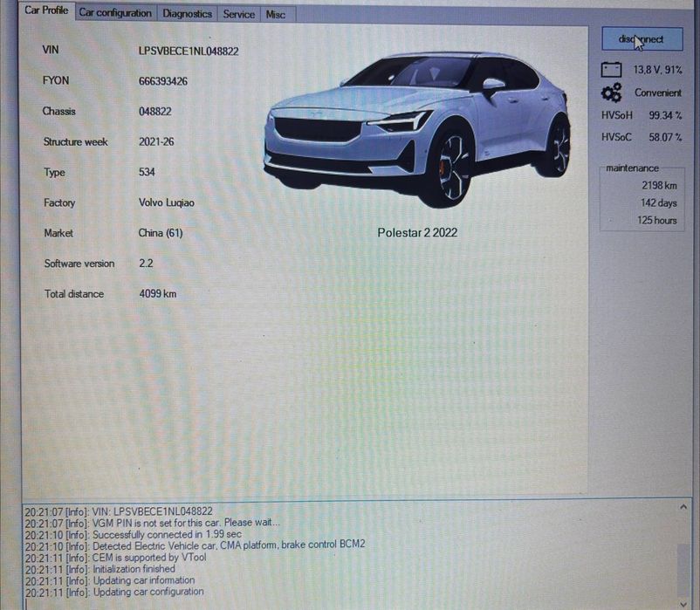
Task: Click the Total distance field label
Action: coord(74,293)
